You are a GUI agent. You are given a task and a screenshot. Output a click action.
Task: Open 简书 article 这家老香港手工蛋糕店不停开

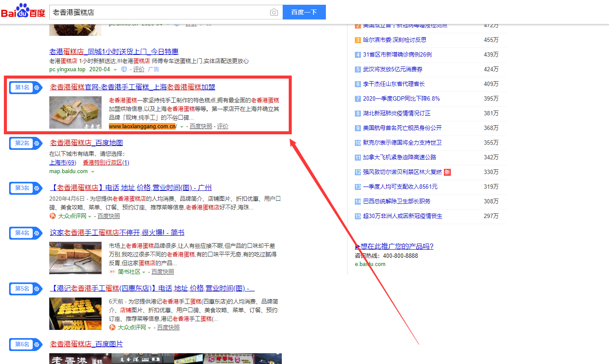[117, 232]
